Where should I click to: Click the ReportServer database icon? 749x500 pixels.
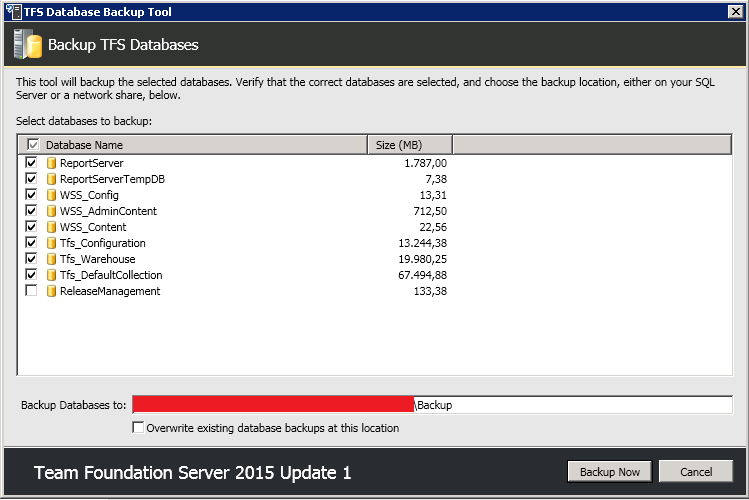pos(52,163)
